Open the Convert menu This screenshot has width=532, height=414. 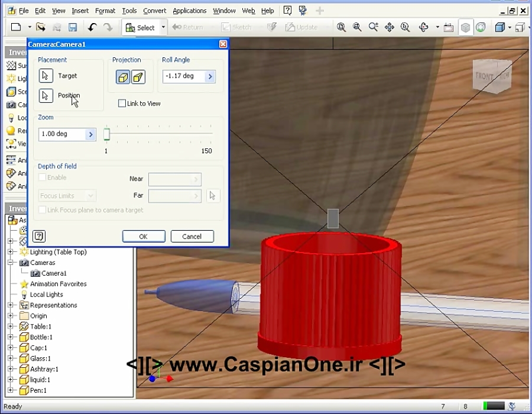click(154, 10)
